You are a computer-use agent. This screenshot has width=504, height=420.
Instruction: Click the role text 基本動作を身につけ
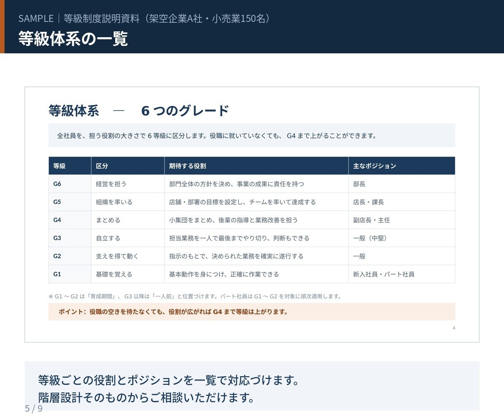pyautogui.click(x=224, y=274)
